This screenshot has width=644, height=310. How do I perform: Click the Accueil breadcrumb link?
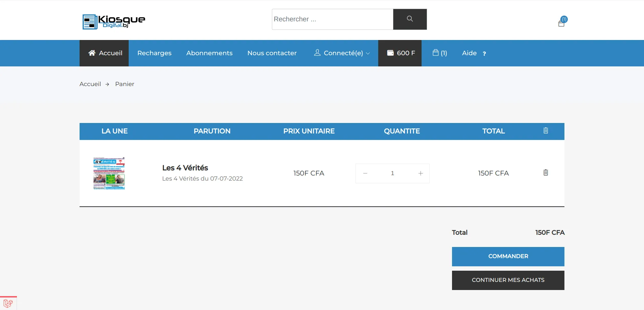coord(90,84)
